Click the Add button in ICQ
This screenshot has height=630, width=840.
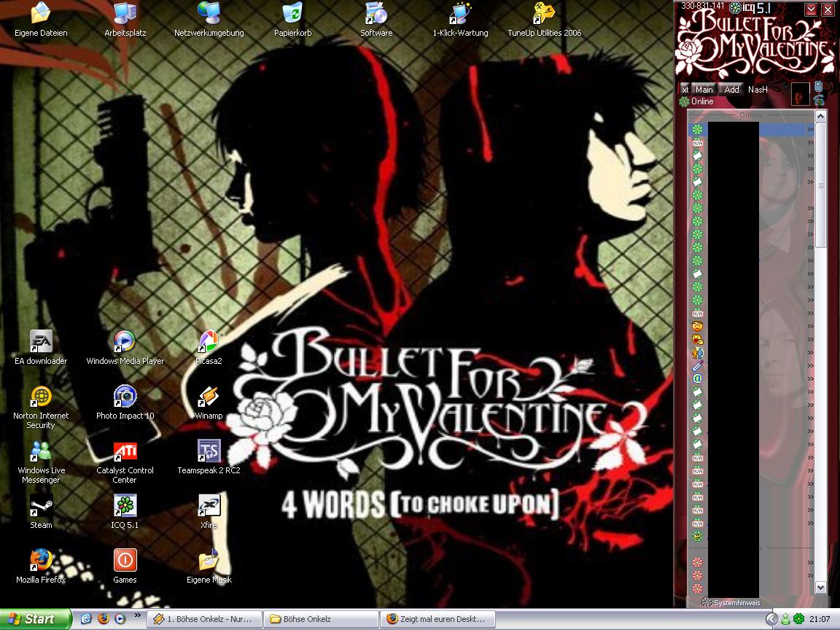coord(732,90)
